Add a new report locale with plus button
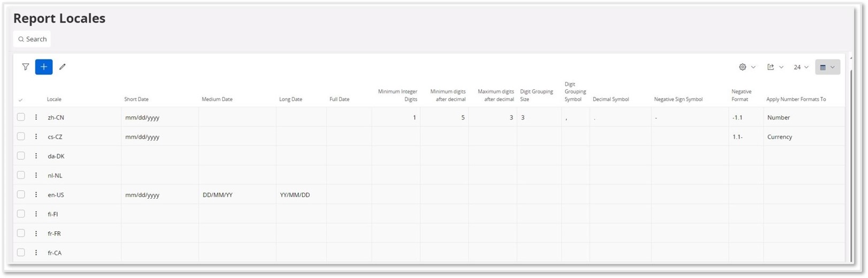The height and width of the screenshot is (278, 868). (x=44, y=67)
